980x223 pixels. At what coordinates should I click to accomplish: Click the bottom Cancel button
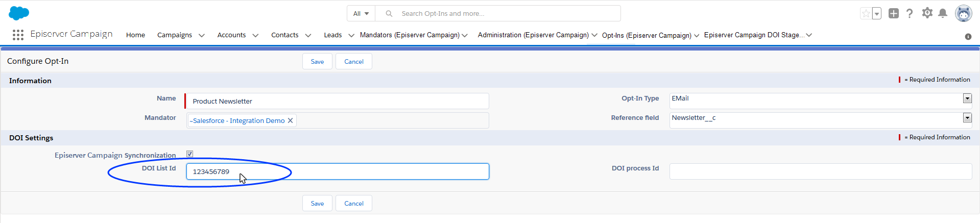tap(354, 203)
